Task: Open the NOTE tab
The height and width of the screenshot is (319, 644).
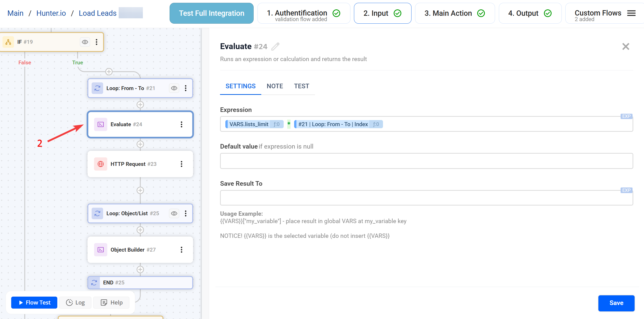Action: 275,86
